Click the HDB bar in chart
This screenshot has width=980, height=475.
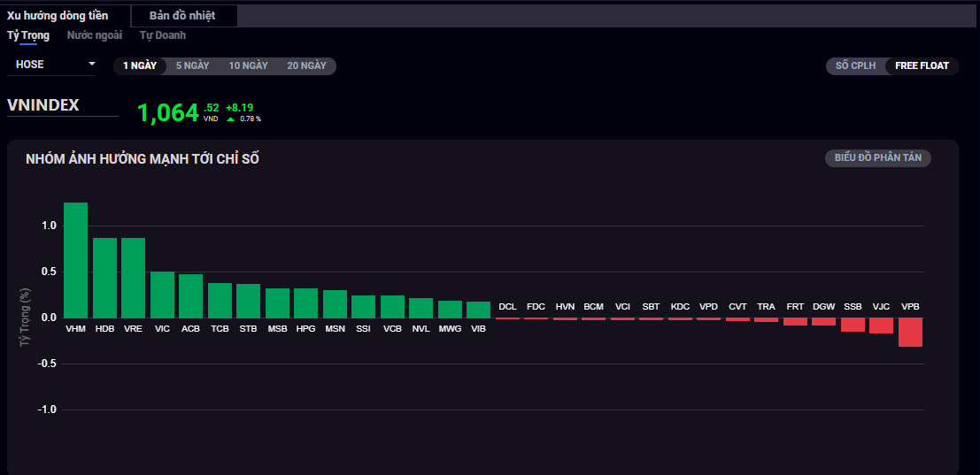click(104, 278)
